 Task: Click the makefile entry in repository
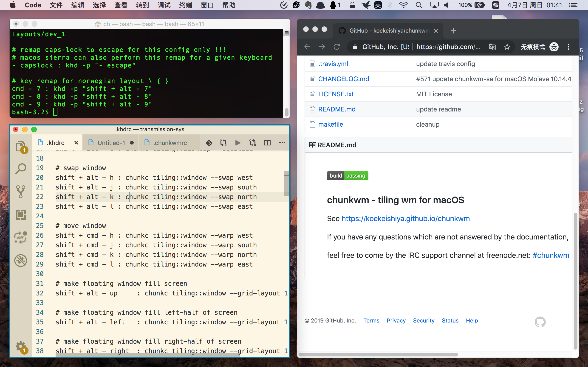pyautogui.click(x=331, y=124)
